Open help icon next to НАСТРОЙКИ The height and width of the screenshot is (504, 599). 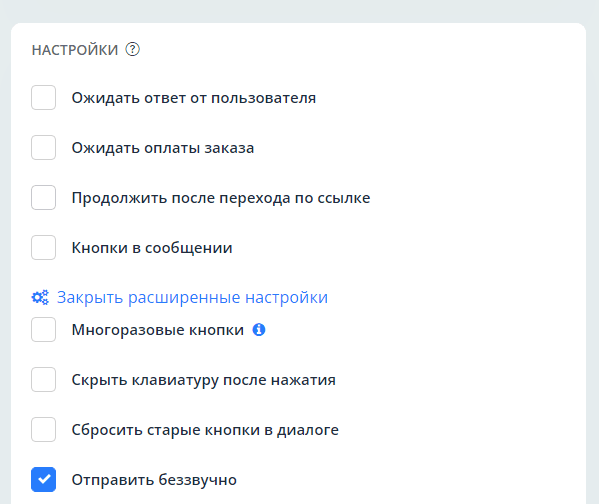coord(133,50)
